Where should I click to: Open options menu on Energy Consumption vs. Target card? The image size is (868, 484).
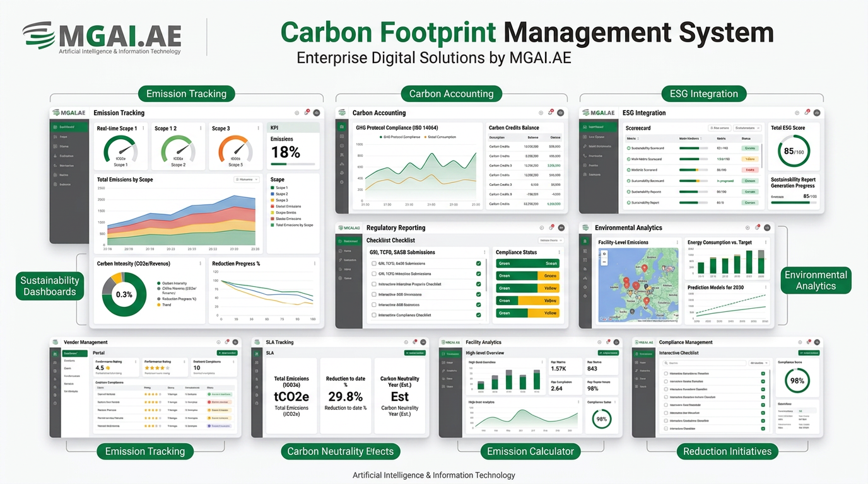pyautogui.click(x=766, y=243)
